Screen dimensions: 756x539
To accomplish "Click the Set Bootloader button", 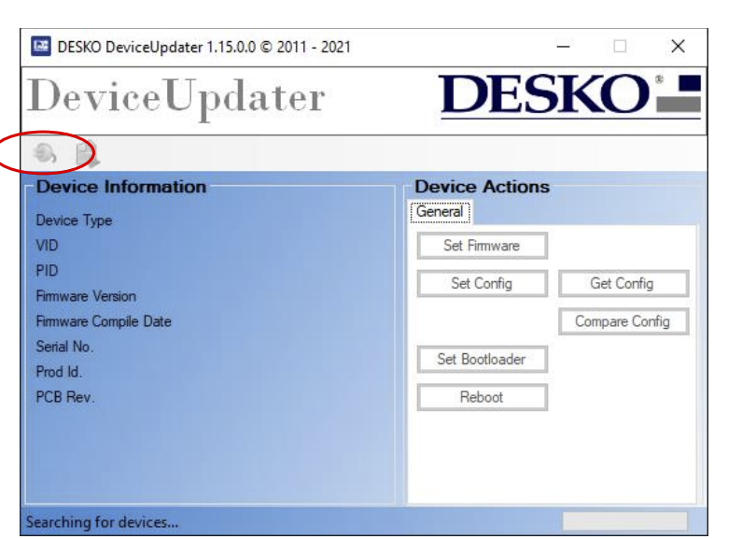I will click(x=483, y=359).
